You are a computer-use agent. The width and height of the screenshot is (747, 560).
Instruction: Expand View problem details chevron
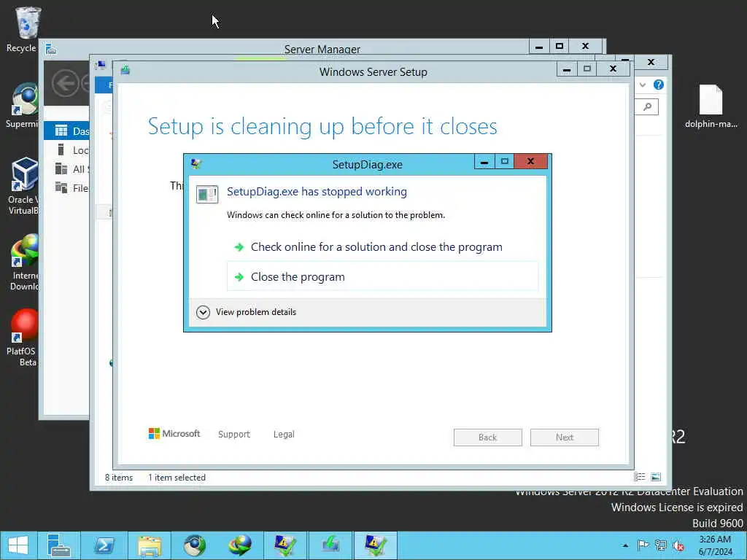[x=203, y=312]
